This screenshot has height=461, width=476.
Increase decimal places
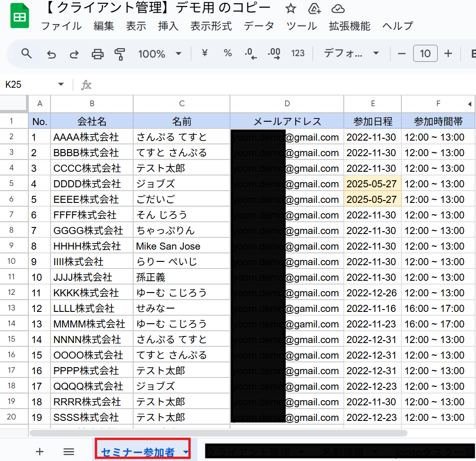pyautogui.click(x=274, y=53)
